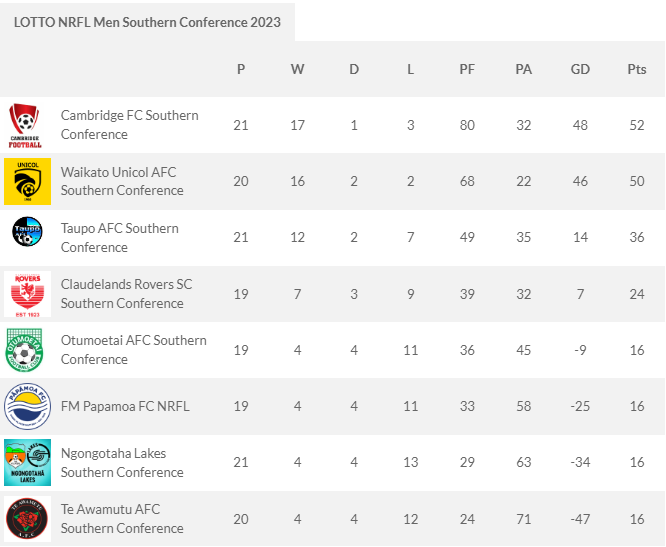The width and height of the screenshot is (666, 547).
Task: Click Claudelands Rovers SC Southern Conference name
Action: coord(127,294)
